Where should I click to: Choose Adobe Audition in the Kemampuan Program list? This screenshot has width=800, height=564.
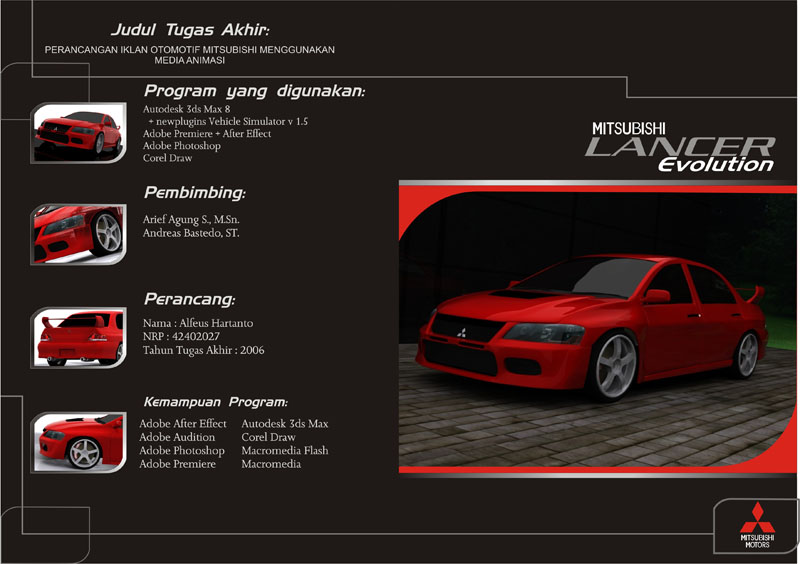coord(177,437)
